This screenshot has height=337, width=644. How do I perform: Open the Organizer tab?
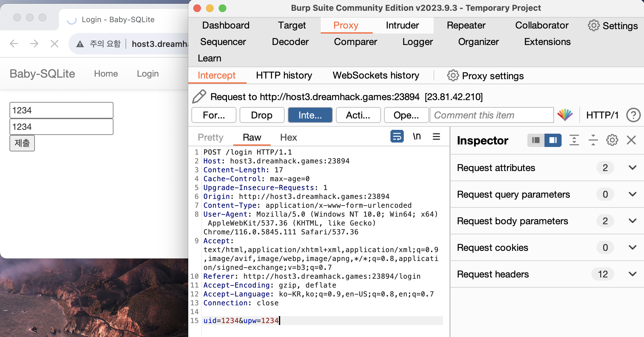click(x=478, y=42)
